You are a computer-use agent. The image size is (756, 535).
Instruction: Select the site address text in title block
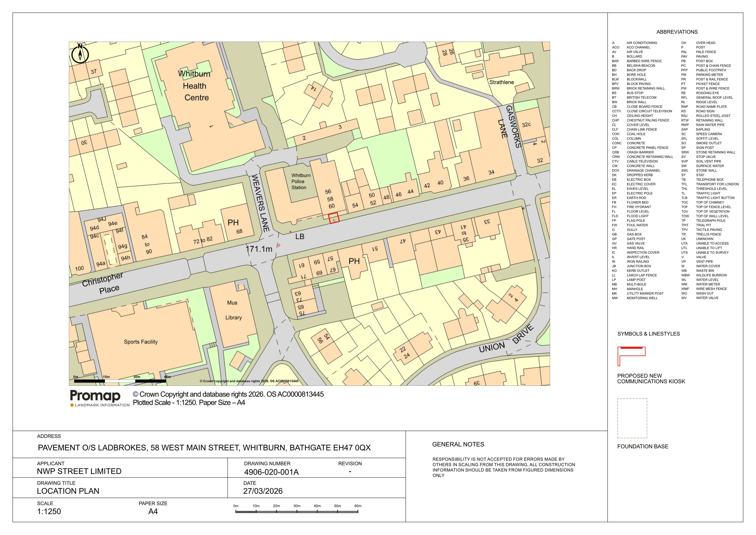point(204,448)
